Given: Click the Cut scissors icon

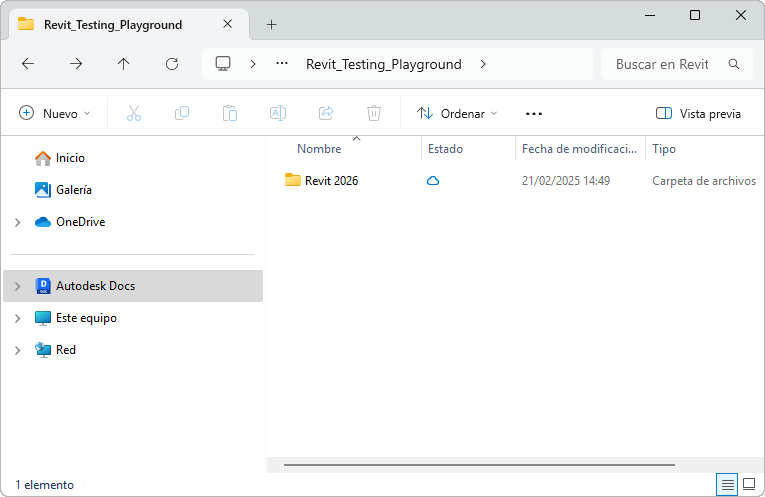Looking at the screenshot, I should pos(134,114).
